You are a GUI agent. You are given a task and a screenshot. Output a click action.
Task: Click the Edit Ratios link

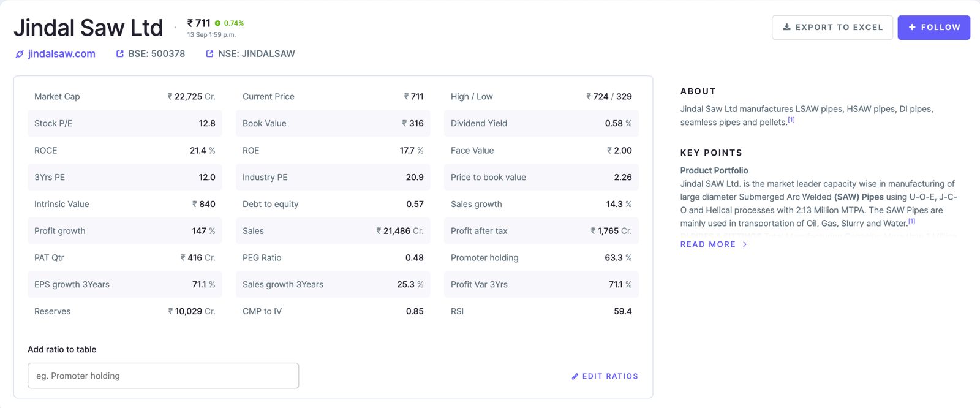(605, 376)
